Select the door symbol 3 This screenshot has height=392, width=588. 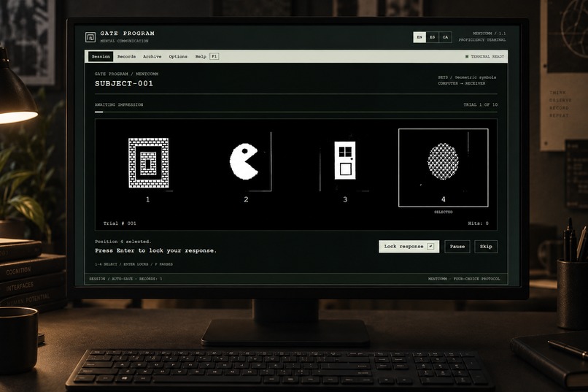click(x=345, y=160)
